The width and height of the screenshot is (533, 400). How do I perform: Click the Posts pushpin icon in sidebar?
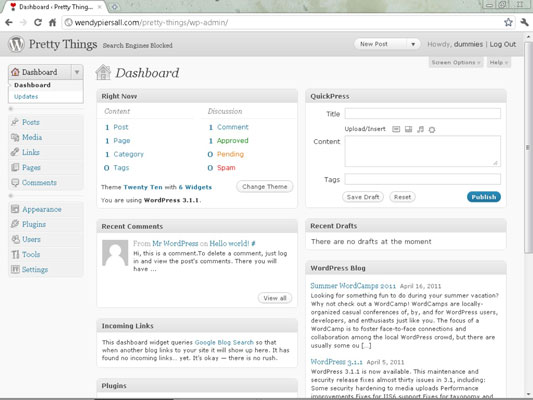(15, 122)
